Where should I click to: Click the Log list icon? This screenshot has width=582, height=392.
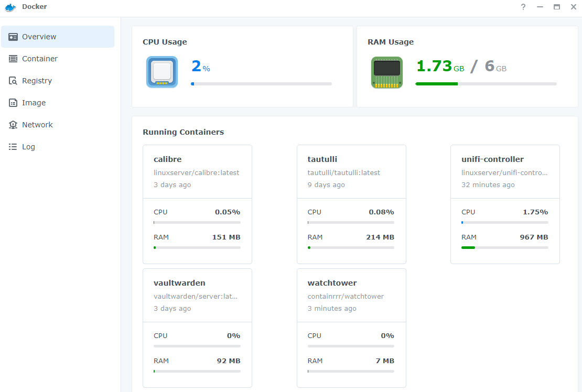tap(13, 147)
